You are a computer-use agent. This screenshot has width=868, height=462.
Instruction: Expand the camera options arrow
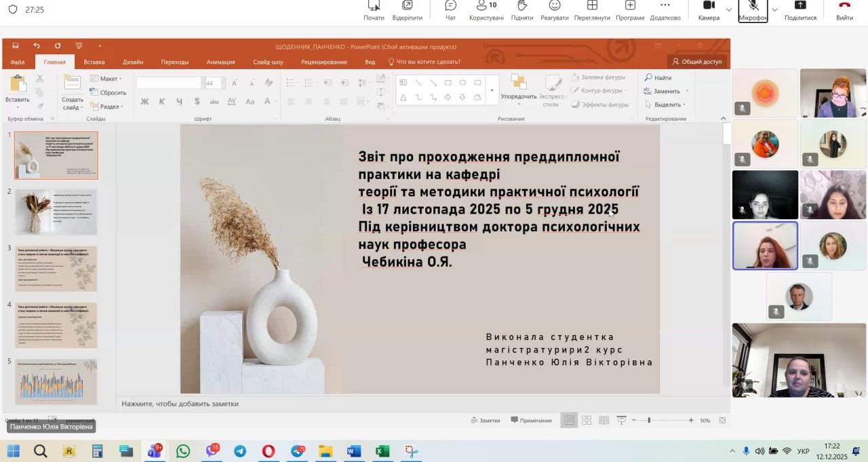[x=729, y=10]
